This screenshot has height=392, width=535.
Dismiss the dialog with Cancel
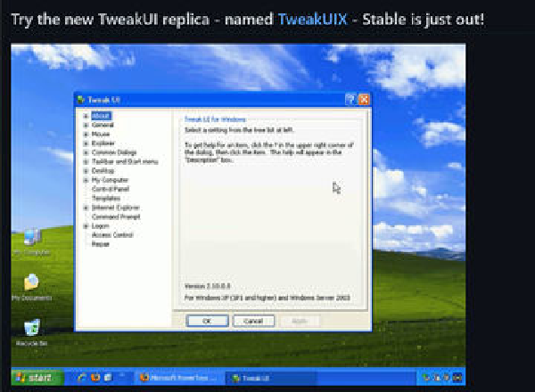[253, 321]
